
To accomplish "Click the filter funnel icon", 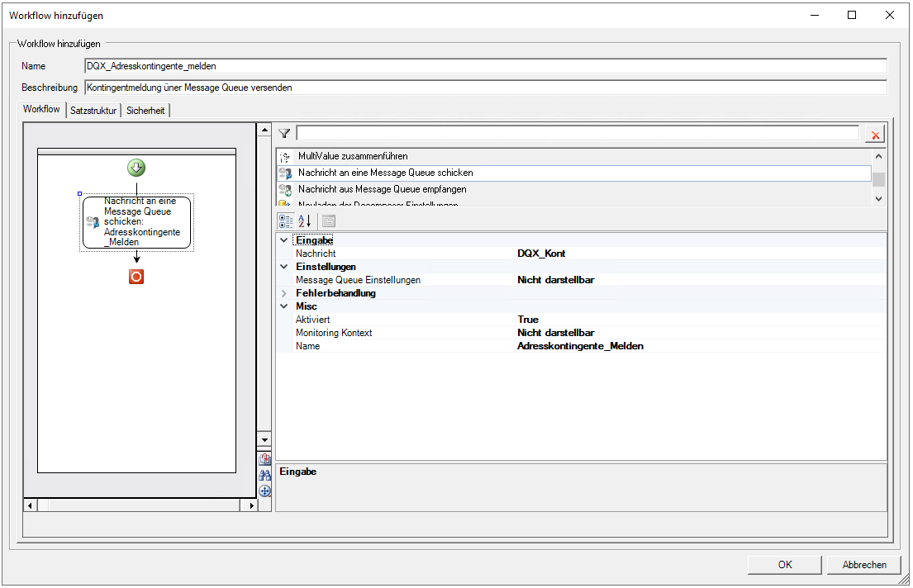I will tap(284, 134).
